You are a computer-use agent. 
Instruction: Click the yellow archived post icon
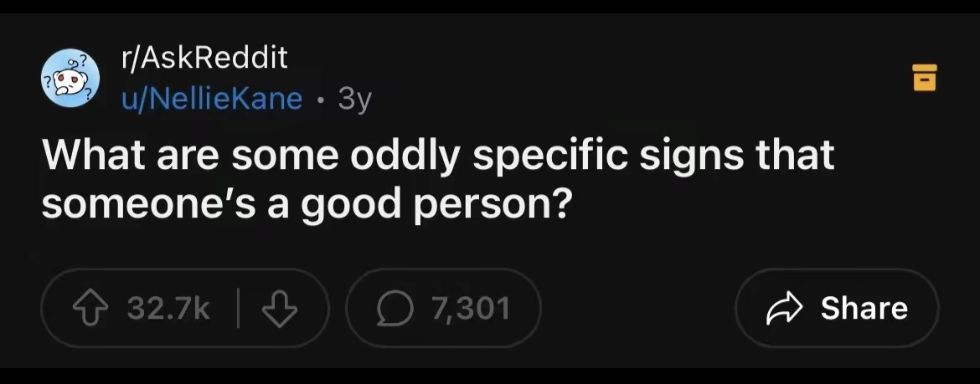[x=923, y=77]
